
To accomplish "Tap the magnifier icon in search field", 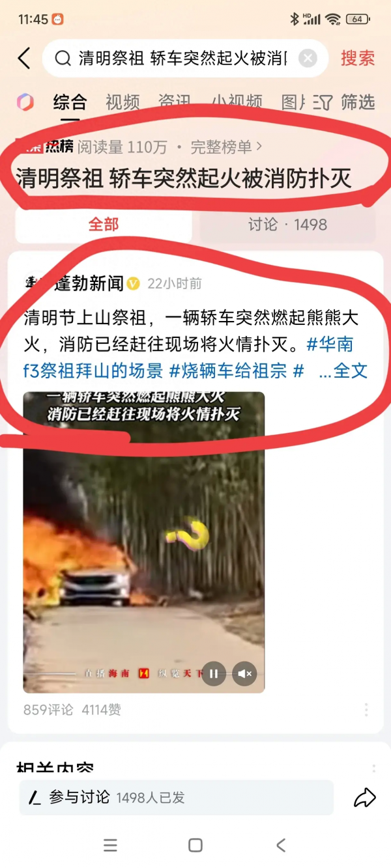I will pyautogui.click(x=63, y=59).
